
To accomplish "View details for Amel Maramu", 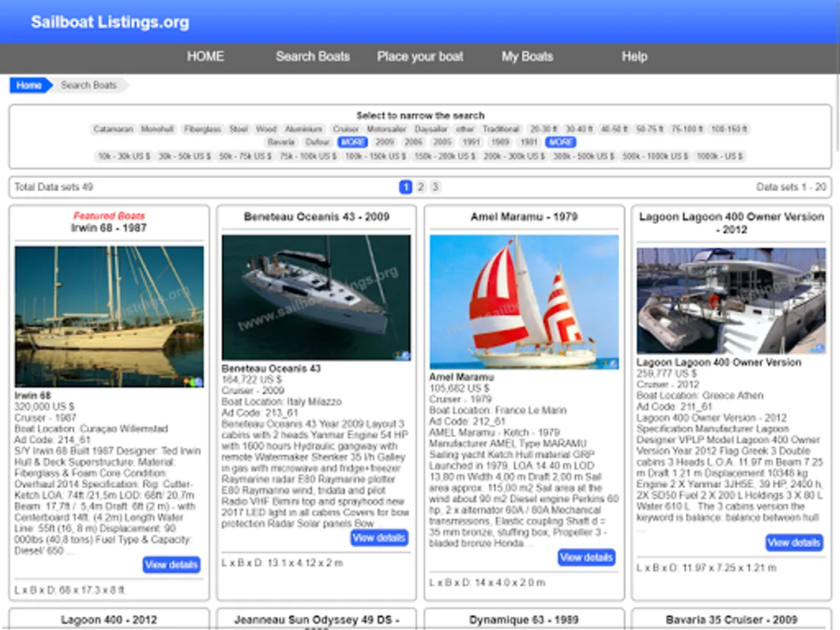I will click(586, 558).
